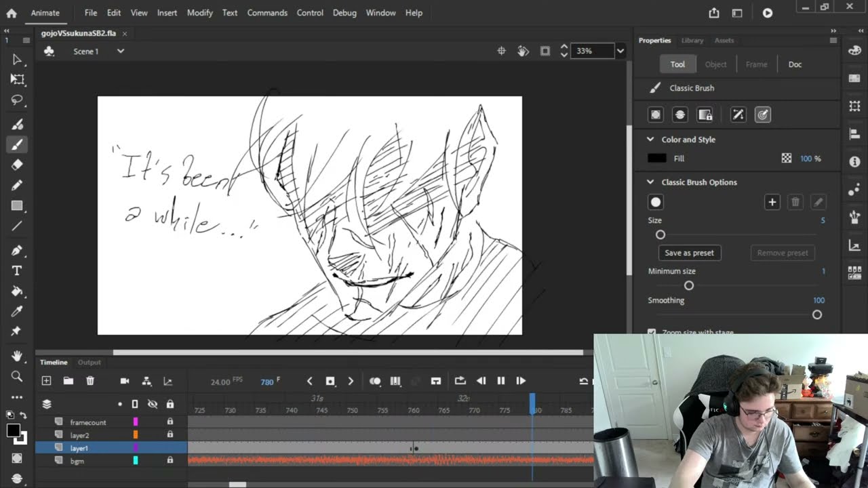
Task: Select the Fluid Brush tool
Action: [x=18, y=124]
